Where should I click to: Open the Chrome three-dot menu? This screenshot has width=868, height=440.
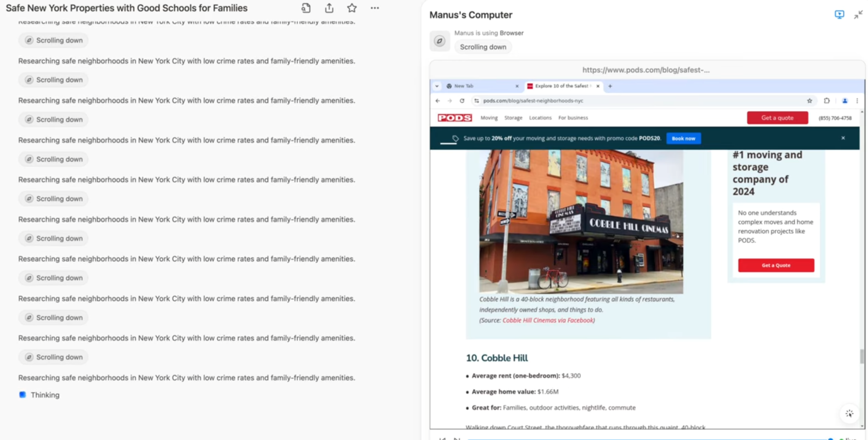857,101
